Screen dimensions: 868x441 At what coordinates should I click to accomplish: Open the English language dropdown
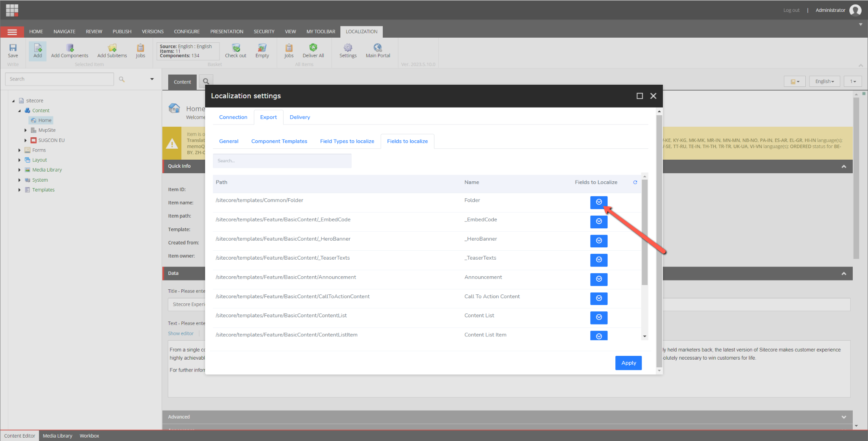[824, 81]
